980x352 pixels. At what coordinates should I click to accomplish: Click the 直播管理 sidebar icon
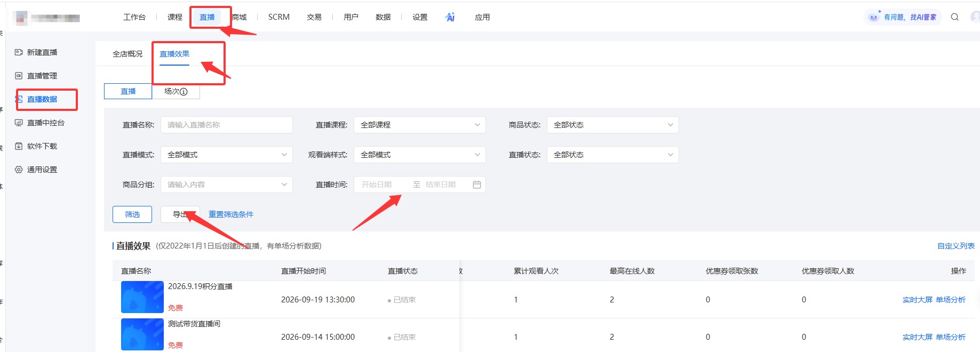pos(19,76)
